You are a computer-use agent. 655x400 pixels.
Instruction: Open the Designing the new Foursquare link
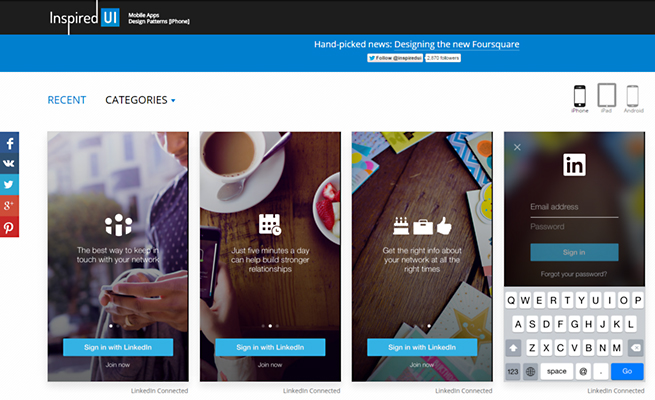tap(457, 44)
